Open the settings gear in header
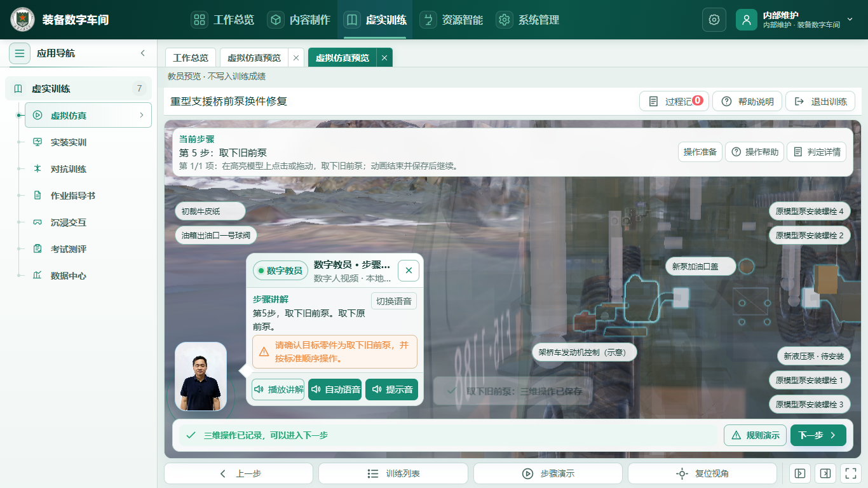The height and width of the screenshot is (488, 868). 714,20
